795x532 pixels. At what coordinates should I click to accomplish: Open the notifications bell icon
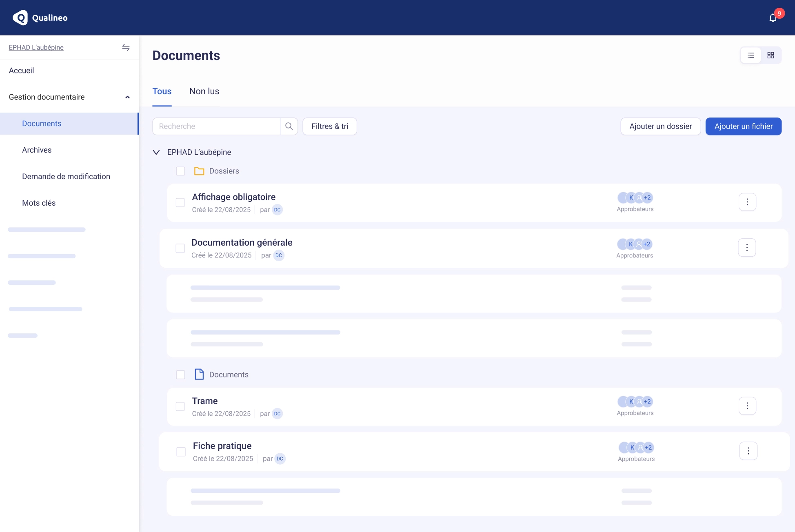773,18
